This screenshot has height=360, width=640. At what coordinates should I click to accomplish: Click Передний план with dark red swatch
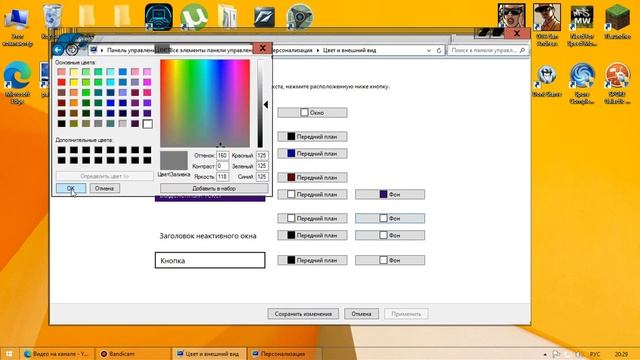(312, 178)
